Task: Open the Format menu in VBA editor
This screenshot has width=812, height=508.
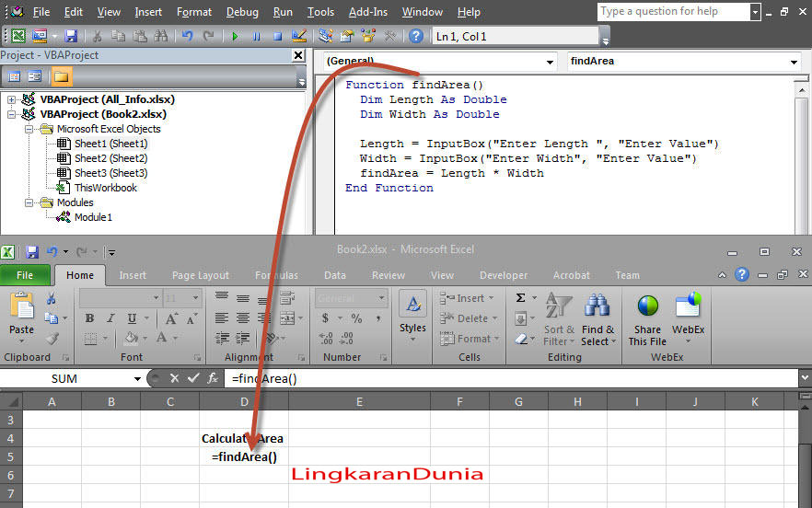Action: (x=194, y=11)
